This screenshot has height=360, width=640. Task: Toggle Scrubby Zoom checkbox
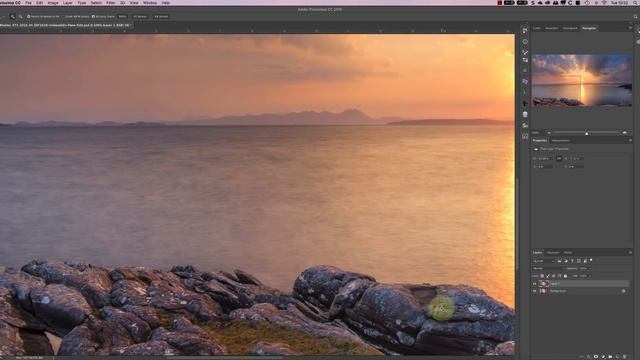click(x=93, y=16)
